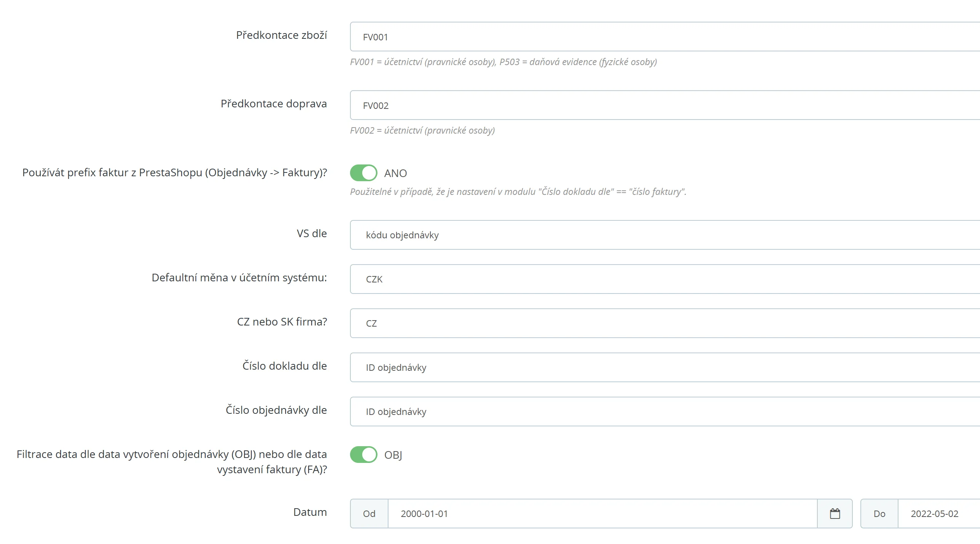Toggle the PrestaShop invoice prefix switch
Image resolution: width=980 pixels, height=544 pixels.
point(363,173)
